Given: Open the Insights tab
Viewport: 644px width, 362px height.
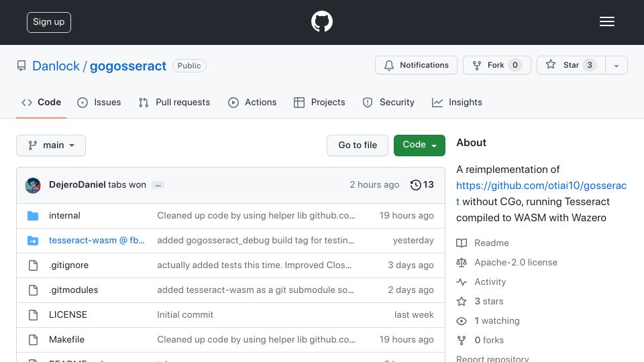Looking at the screenshot, I should click(x=457, y=102).
